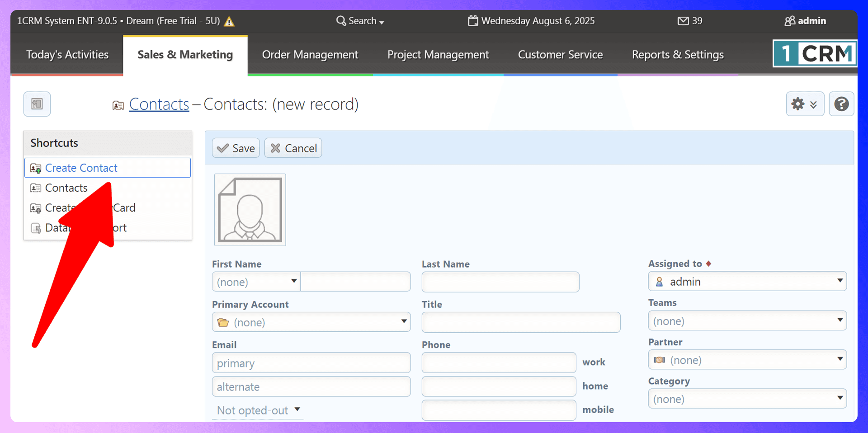This screenshot has width=868, height=433.
Task: Select Create Contact shortcut
Action: tap(108, 168)
